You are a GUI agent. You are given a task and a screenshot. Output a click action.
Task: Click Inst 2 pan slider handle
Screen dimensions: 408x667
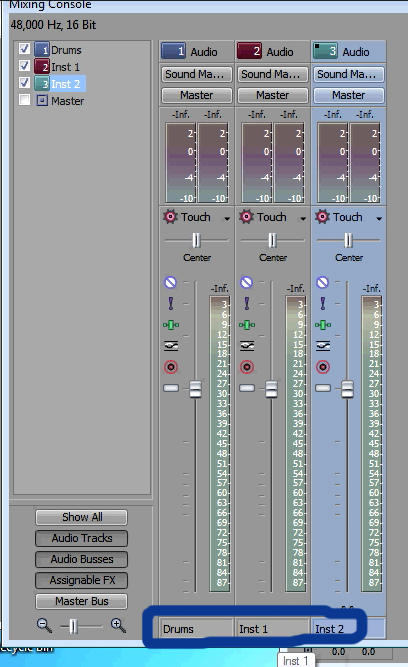coord(348,240)
